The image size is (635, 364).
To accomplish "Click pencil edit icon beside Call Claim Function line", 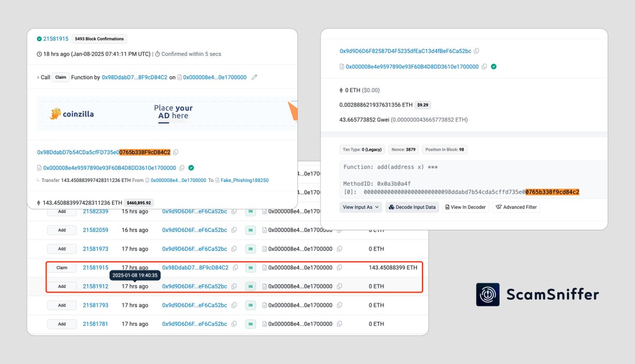I will point(255,77).
